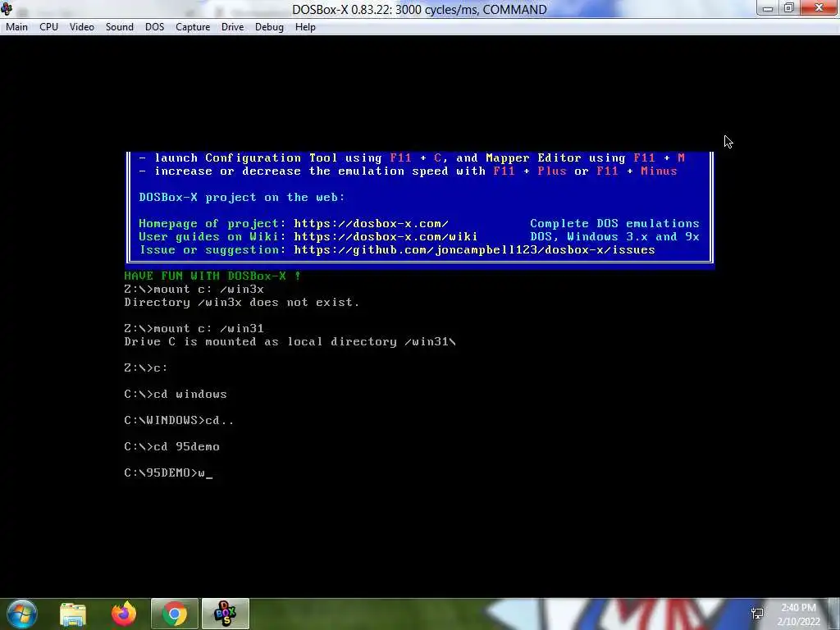Click 'Z:\>mount c: /win31' command line
This screenshot has width=840, height=630.
point(194,328)
